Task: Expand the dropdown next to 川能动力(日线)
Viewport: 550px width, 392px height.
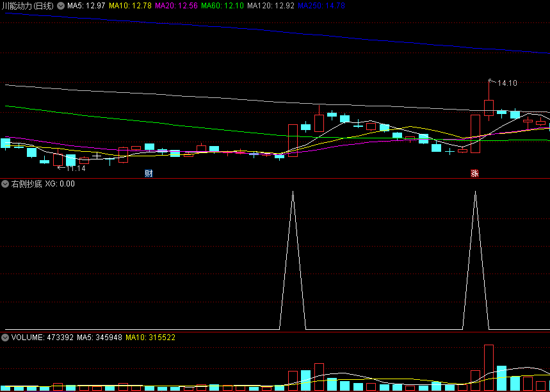Action: click(61, 6)
